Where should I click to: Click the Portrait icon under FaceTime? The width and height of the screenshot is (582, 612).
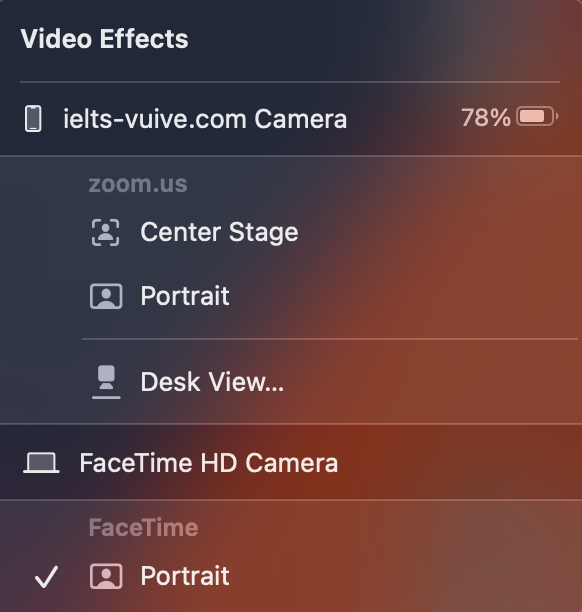[106, 576]
